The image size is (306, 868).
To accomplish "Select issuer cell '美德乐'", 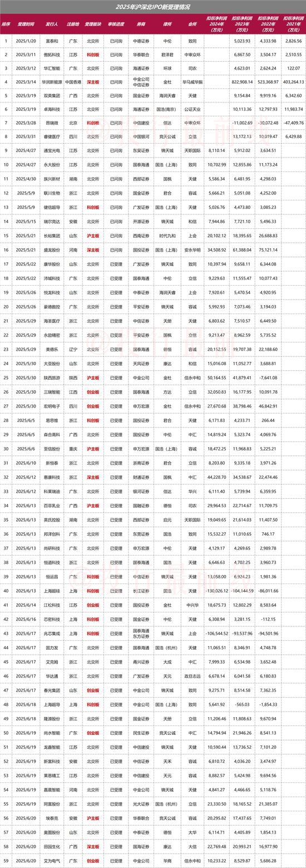I will 52,350.
